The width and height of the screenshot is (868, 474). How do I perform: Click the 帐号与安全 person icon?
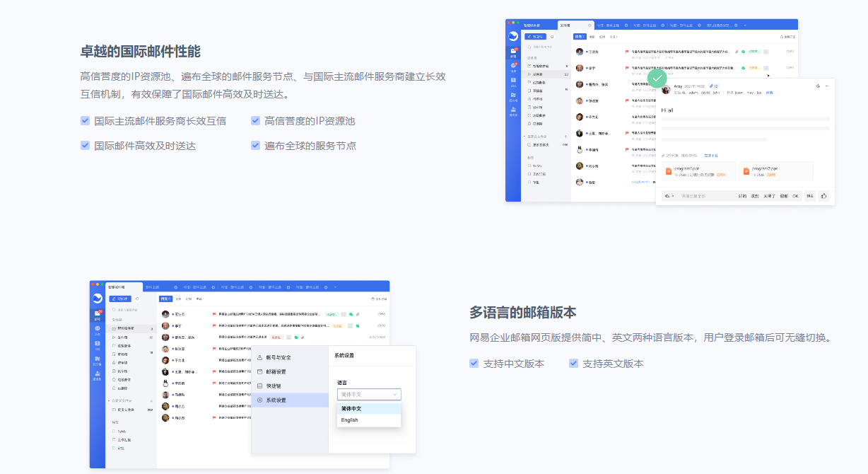tap(259, 357)
